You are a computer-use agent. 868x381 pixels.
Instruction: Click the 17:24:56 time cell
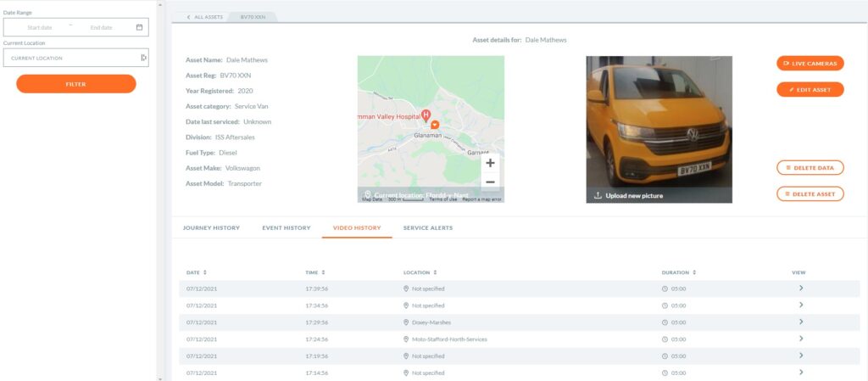tap(317, 339)
